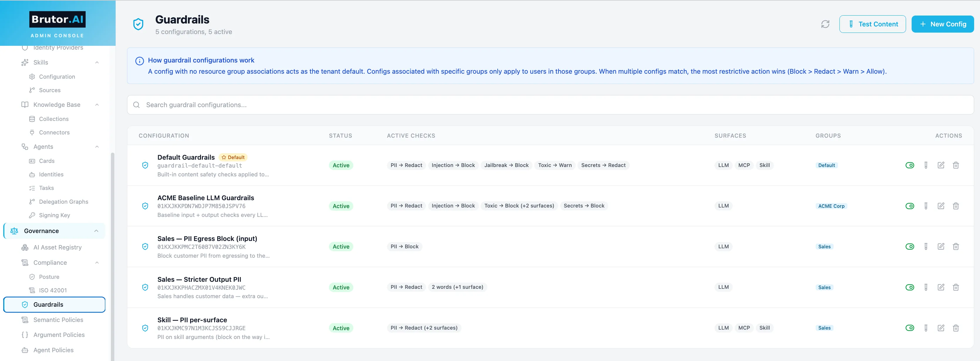Click the Default star badge on Default Guardrails
Screen dimensions: 980x361
233,157
